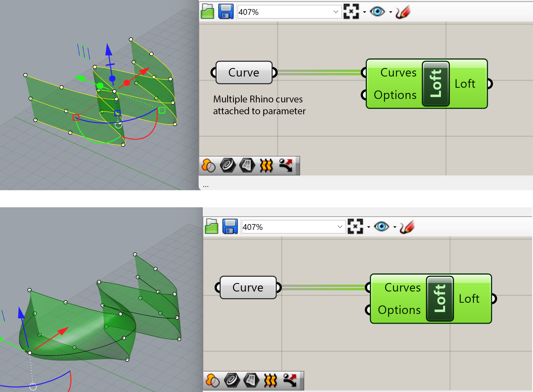This screenshot has width=533, height=392.
Task: Click the Options input of top Loft component
Action: coord(395,95)
